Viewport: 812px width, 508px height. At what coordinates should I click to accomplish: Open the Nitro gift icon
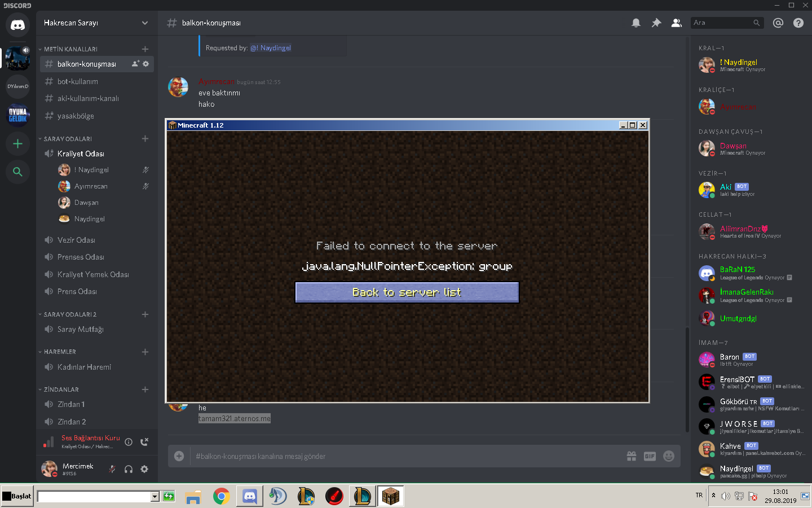click(x=632, y=456)
